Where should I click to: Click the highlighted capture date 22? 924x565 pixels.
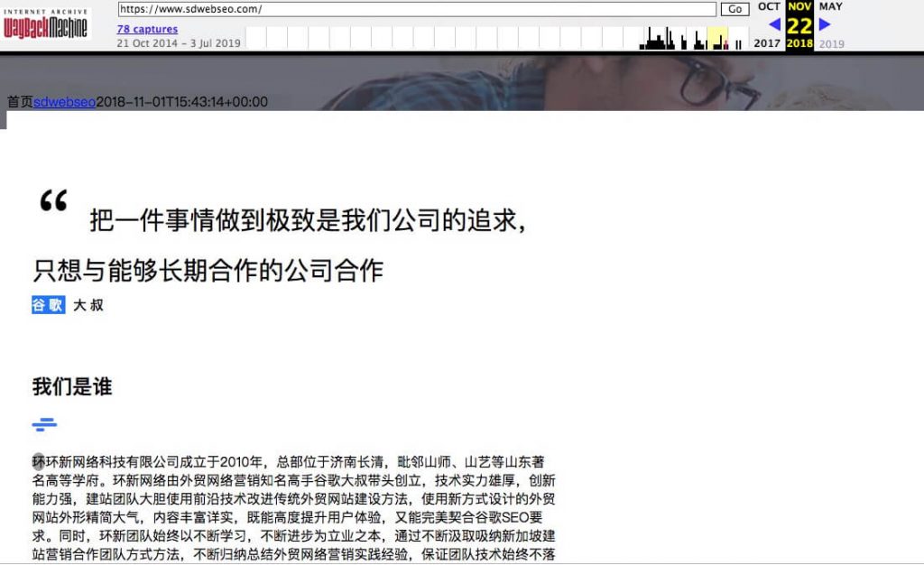point(799,26)
